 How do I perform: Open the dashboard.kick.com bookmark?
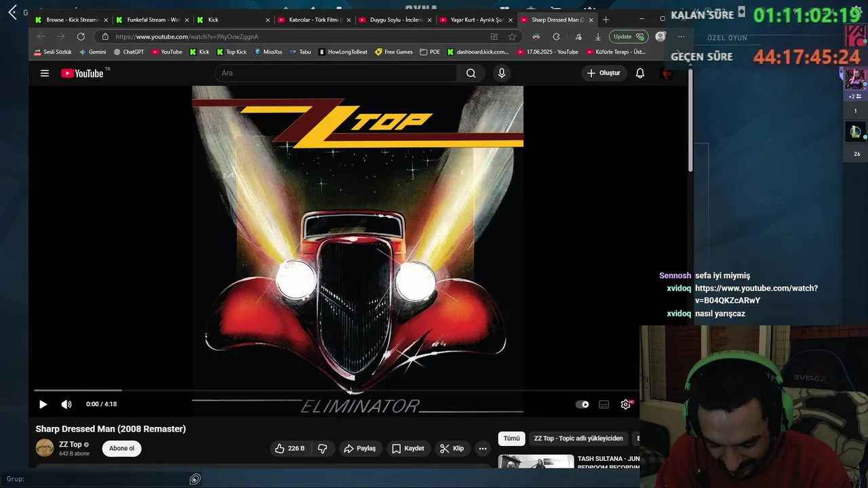pyautogui.click(x=478, y=52)
